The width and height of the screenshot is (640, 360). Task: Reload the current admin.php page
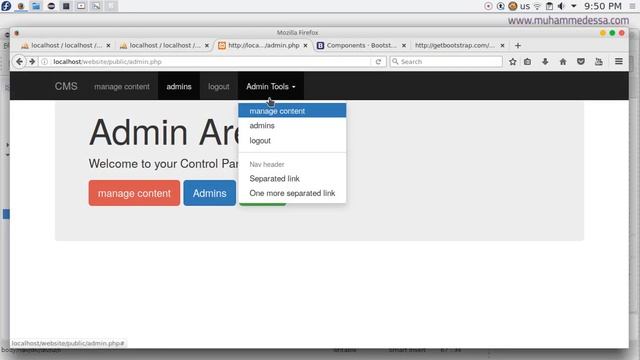378,62
